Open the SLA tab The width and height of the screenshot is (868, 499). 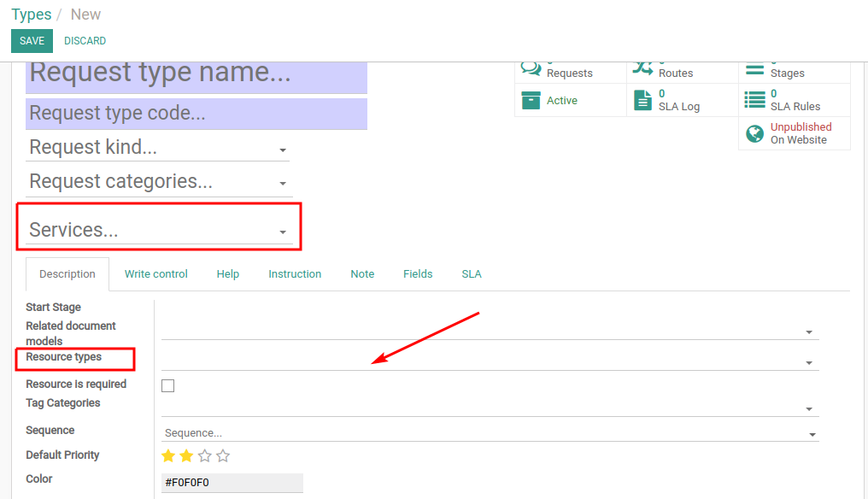[471, 273]
